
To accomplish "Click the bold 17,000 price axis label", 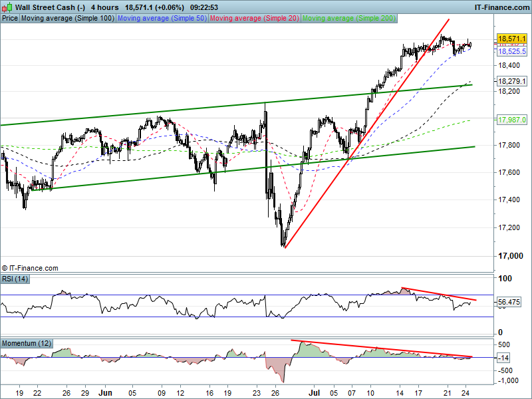I will pyautogui.click(x=510, y=256).
